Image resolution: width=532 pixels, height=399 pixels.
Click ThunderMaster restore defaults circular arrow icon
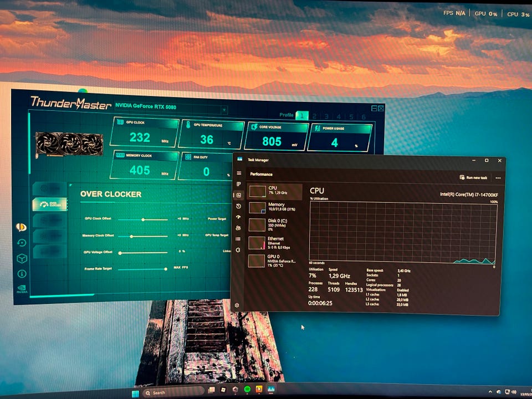[22, 243]
